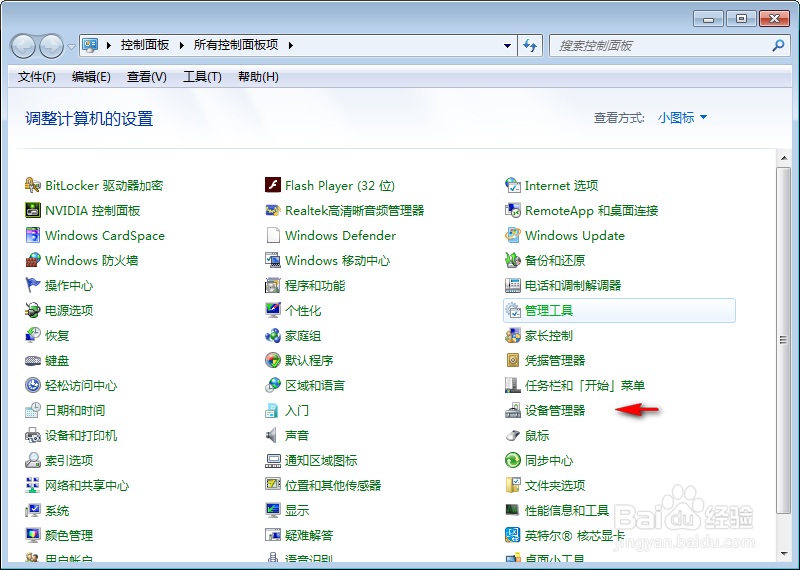Image resolution: width=800 pixels, height=570 pixels.
Task: Click the NVIDIA 控制面板 icon
Action: pyautogui.click(x=33, y=210)
